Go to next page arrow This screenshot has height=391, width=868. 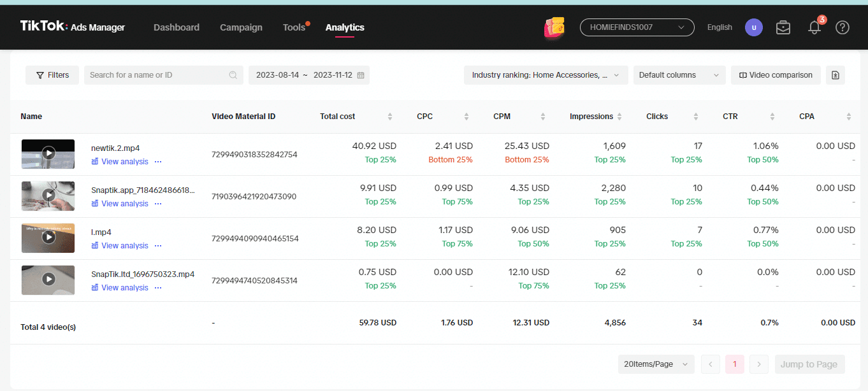[x=759, y=364]
